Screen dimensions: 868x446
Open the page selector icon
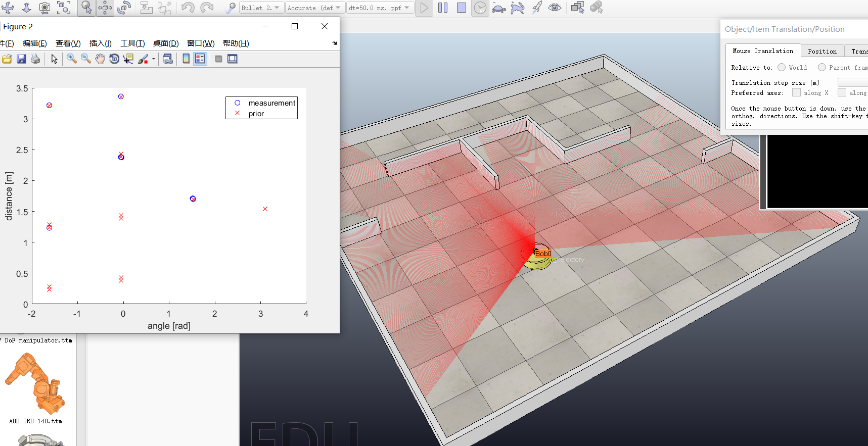577,8
